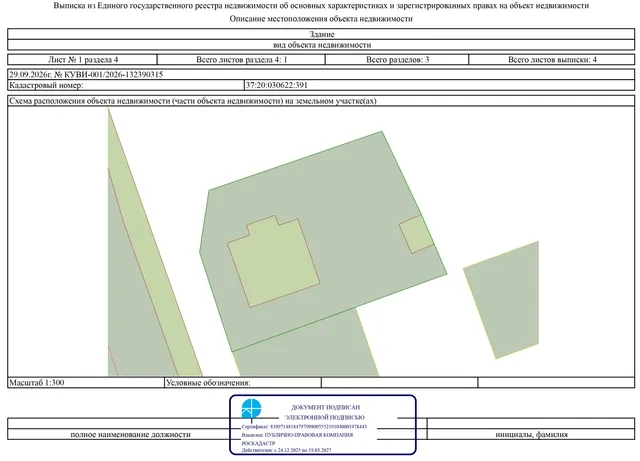Select the 'Сертификат:' number line in the stamp
Screen dimensions: 640x461
coord(304,427)
